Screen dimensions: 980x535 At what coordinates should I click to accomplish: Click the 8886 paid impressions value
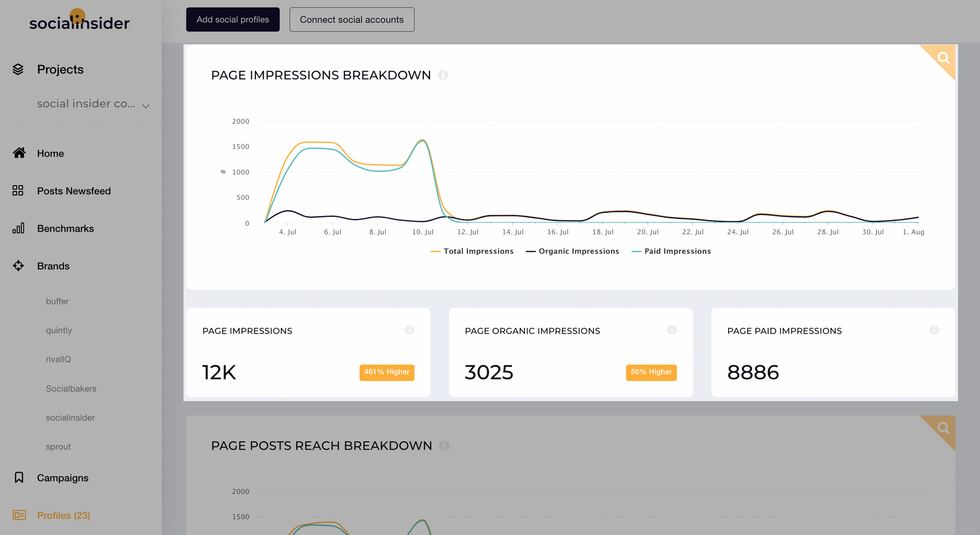pyautogui.click(x=753, y=372)
